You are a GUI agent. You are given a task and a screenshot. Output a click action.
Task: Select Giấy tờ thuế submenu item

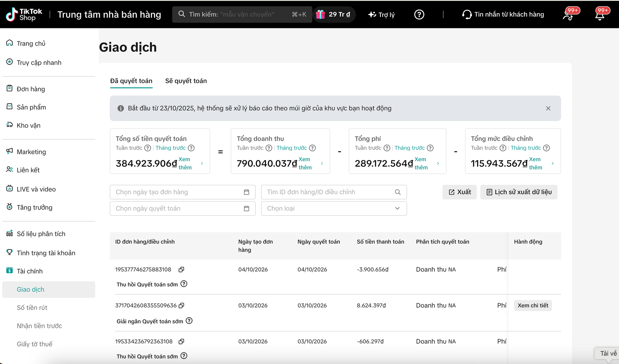coord(34,344)
